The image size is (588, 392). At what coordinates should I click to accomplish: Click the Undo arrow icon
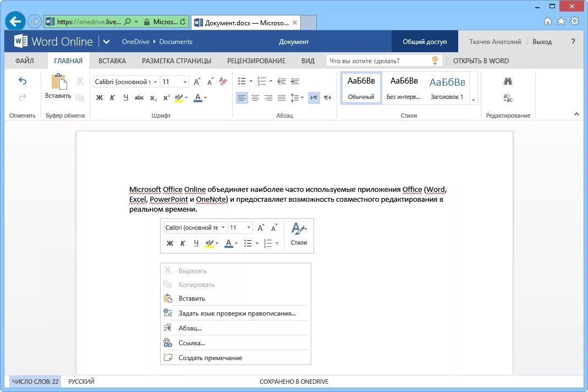pos(23,81)
